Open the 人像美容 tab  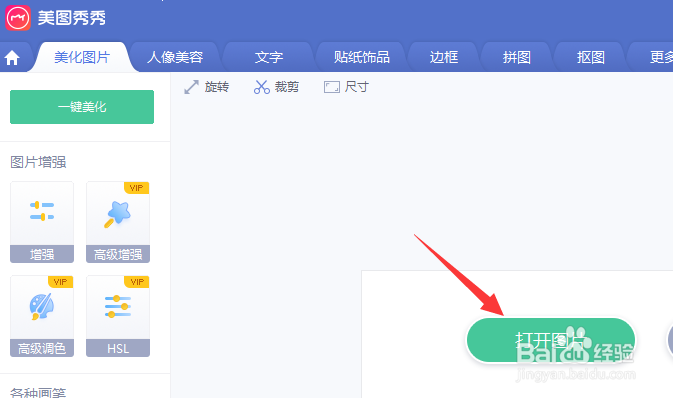175,57
